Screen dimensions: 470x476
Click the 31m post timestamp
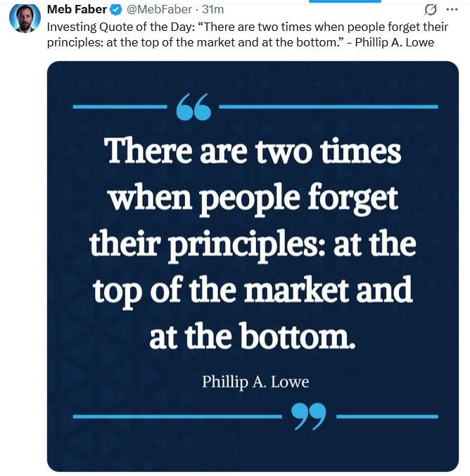[213, 9]
